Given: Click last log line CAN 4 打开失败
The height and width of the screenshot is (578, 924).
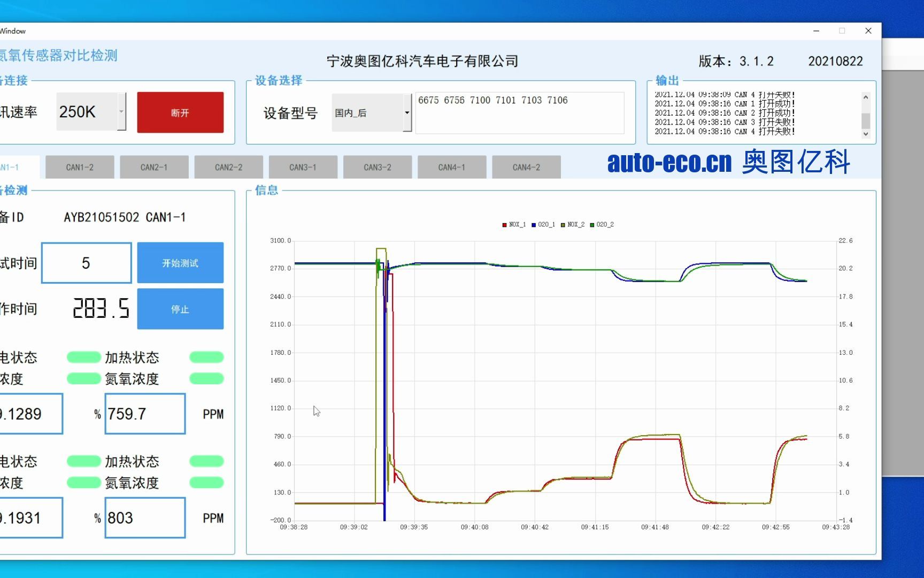Looking at the screenshot, I should [725, 131].
